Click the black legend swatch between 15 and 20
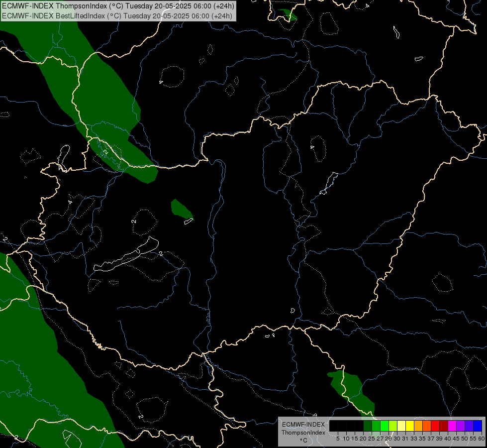487x448 pixels. [359, 426]
